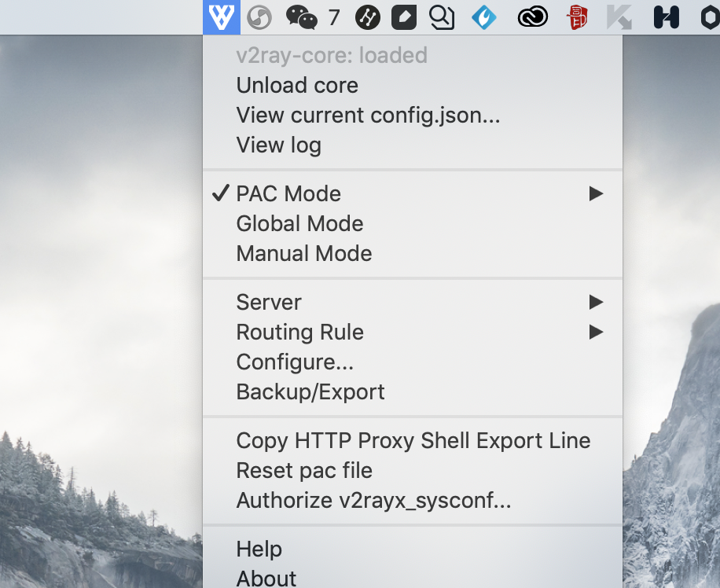
Task: Select Copy HTTP Proxy Shell Export Line
Action: pyautogui.click(x=413, y=440)
